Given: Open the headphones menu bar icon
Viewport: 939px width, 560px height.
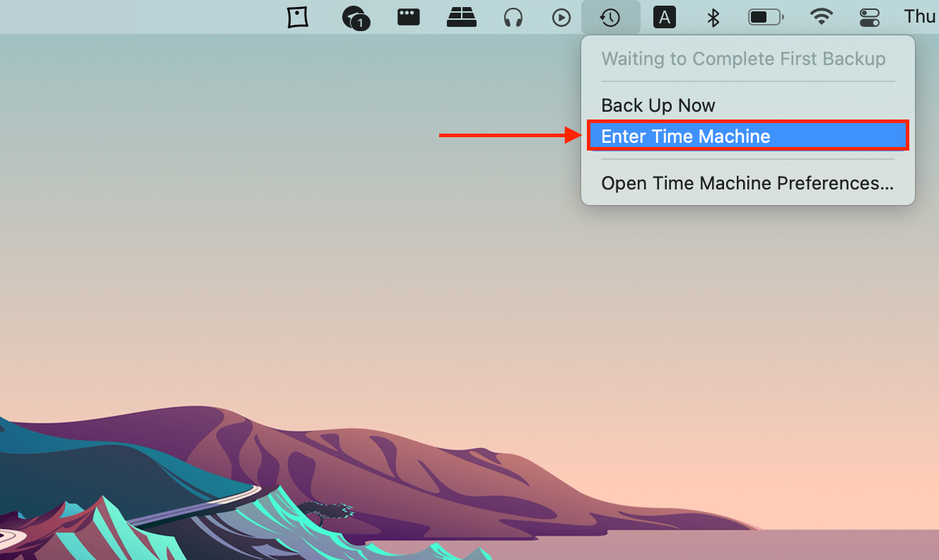Looking at the screenshot, I should pyautogui.click(x=513, y=18).
